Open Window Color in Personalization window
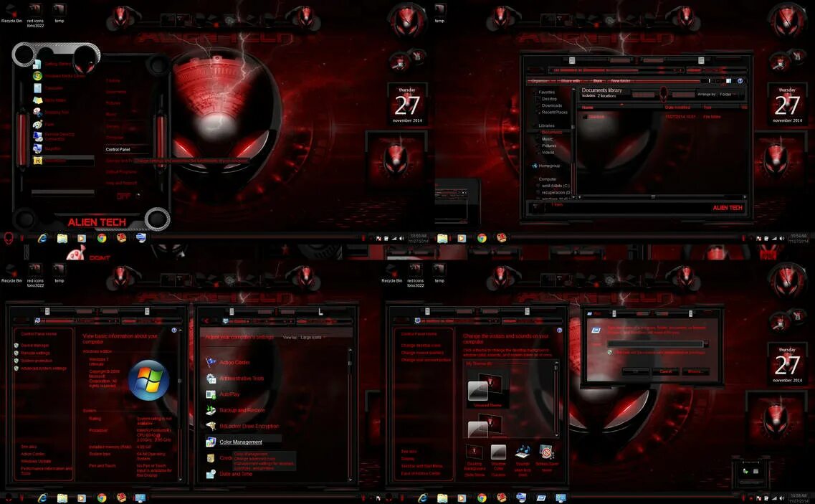 498,460
